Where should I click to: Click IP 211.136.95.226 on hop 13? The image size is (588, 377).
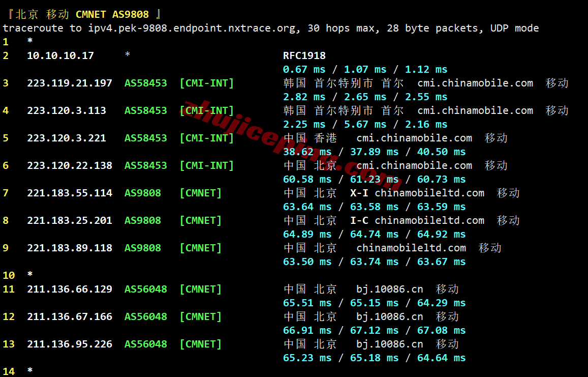70,344
